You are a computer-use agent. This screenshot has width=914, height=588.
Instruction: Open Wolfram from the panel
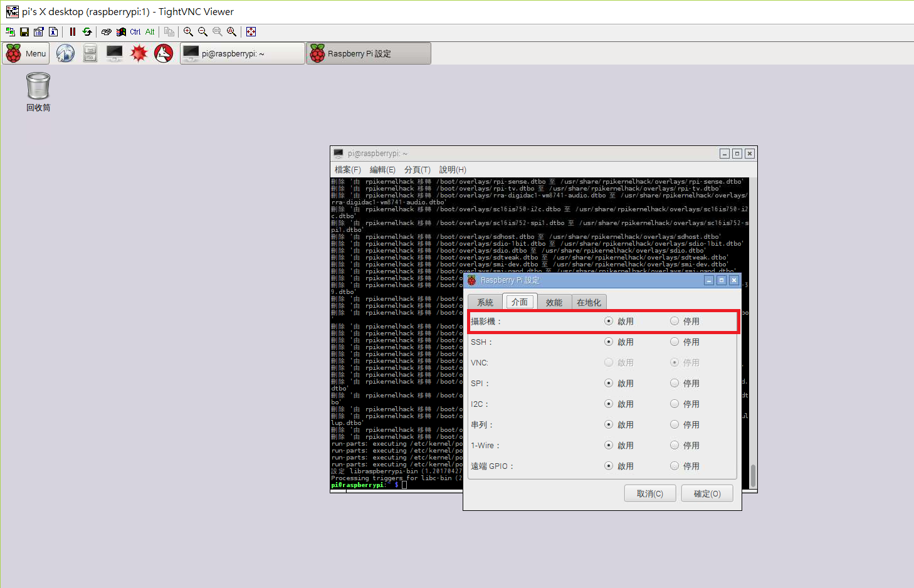coord(164,53)
